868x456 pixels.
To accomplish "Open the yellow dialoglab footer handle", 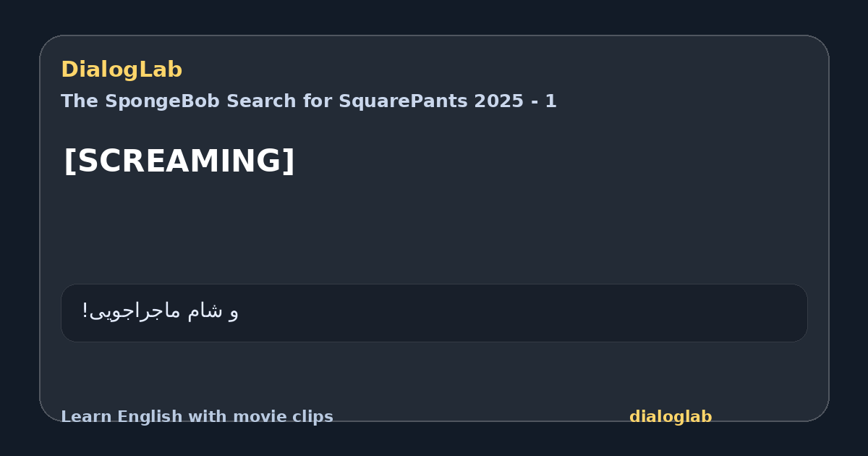I will tap(671, 417).
